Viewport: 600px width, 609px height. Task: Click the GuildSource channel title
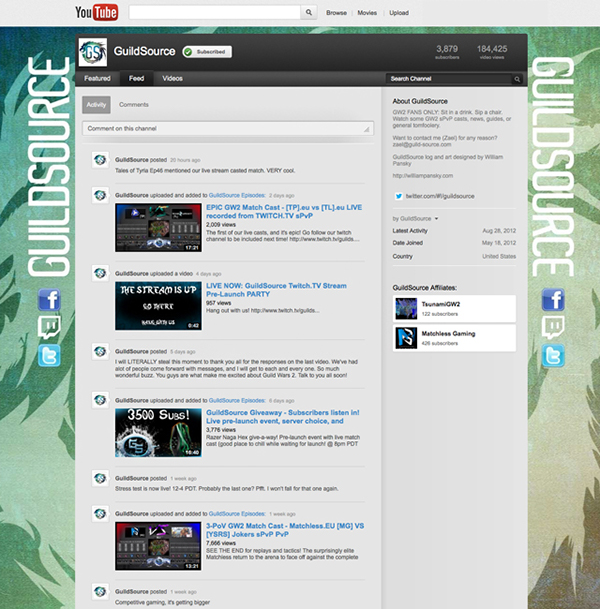coord(144,51)
